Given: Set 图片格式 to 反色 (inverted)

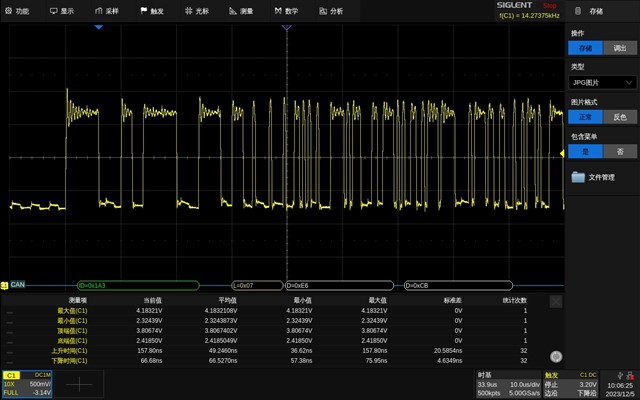Looking at the screenshot, I should click(x=620, y=117).
